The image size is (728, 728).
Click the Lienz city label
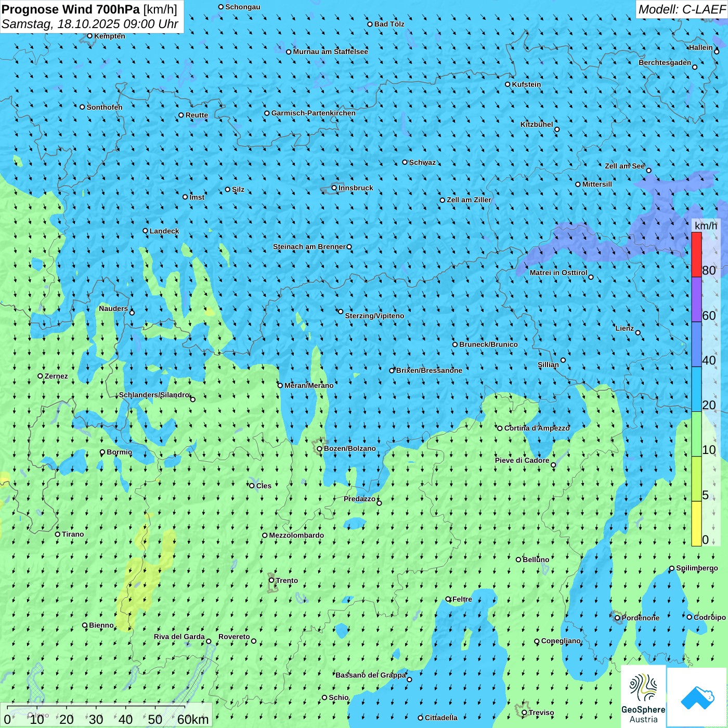point(625,328)
